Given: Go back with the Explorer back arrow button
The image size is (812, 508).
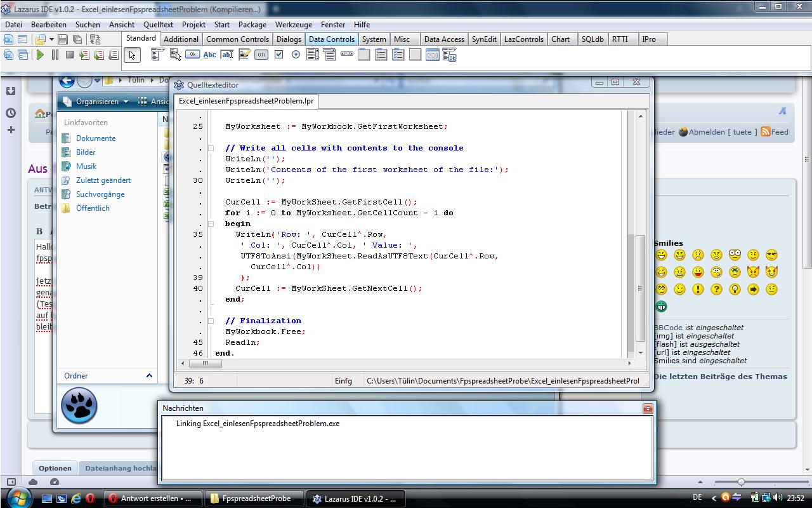Looking at the screenshot, I should [67, 81].
